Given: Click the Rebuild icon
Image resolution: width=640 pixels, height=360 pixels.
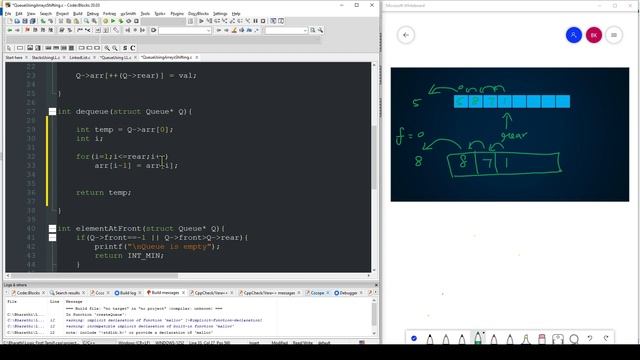Looking at the screenshot, I should click(x=129, y=21).
